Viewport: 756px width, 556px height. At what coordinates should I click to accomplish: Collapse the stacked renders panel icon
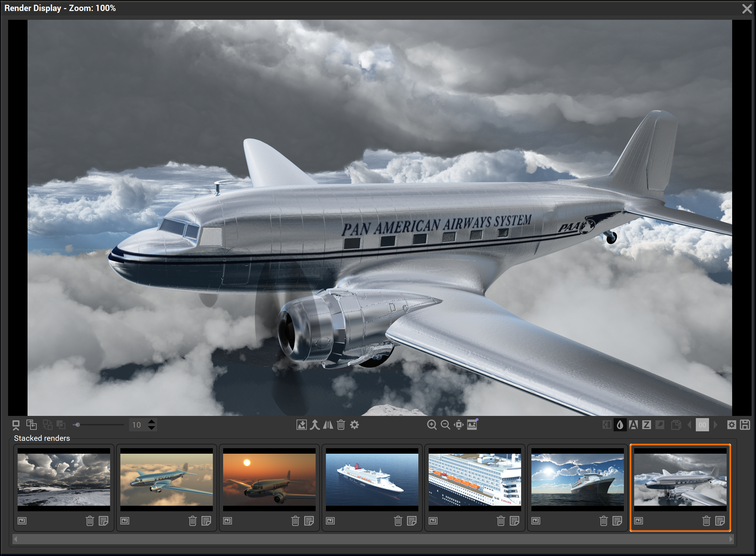pos(16,425)
